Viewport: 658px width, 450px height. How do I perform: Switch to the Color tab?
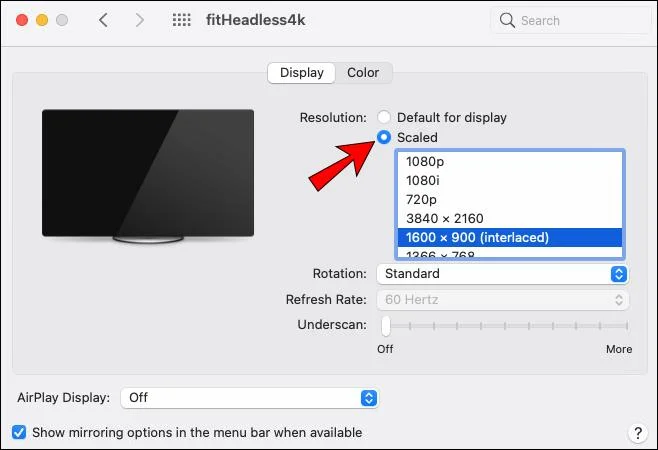363,73
